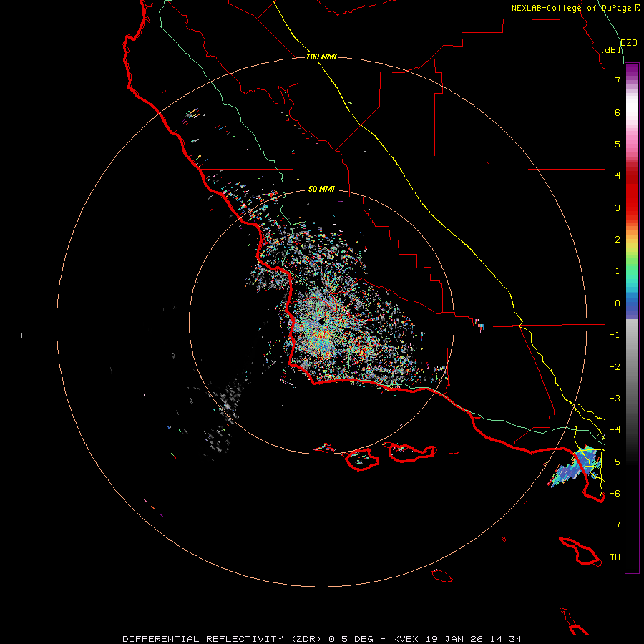Click the -1 dB value on the color scale
This screenshot has height=644, width=644.
click(x=615, y=335)
